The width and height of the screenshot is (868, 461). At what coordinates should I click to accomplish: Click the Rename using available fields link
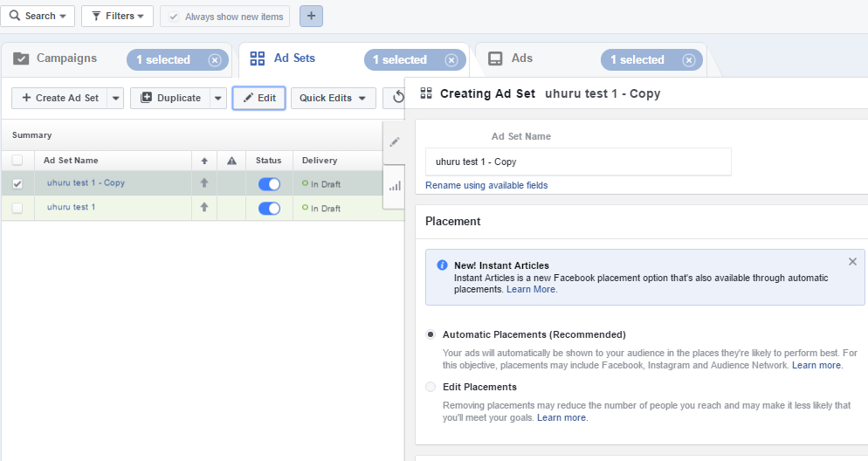pyautogui.click(x=486, y=185)
